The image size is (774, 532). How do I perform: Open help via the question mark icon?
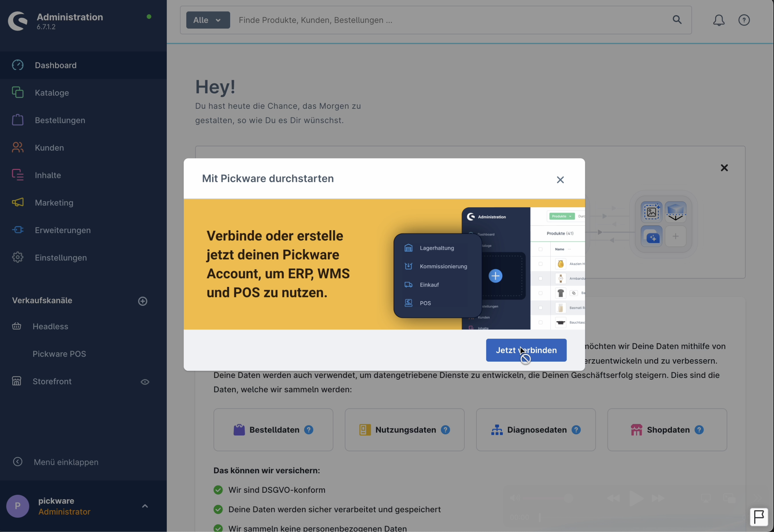pyautogui.click(x=744, y=20)
